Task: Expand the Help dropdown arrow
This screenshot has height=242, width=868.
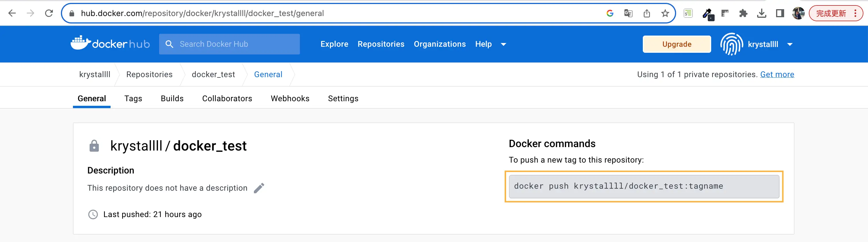Action: [x=504, y=44]
